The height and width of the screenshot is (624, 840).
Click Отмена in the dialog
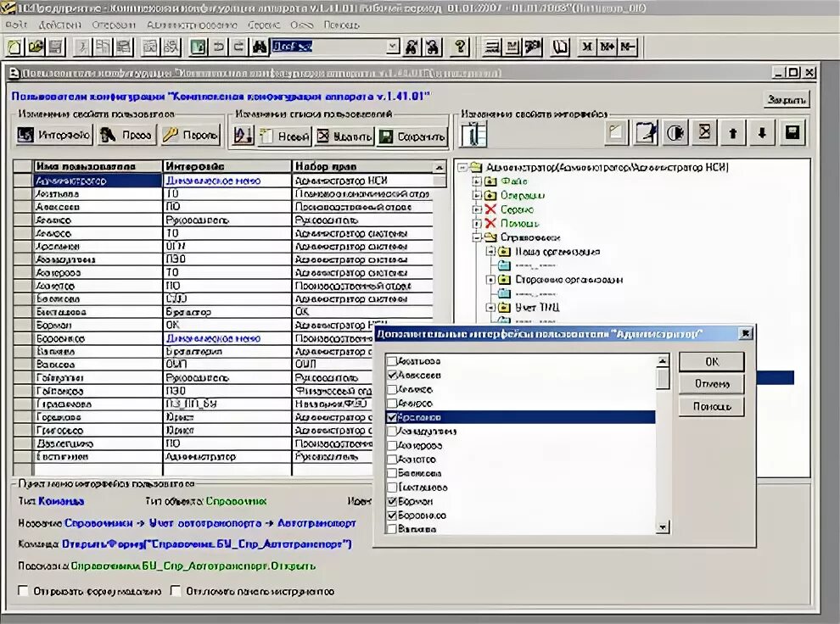point(711,384)
